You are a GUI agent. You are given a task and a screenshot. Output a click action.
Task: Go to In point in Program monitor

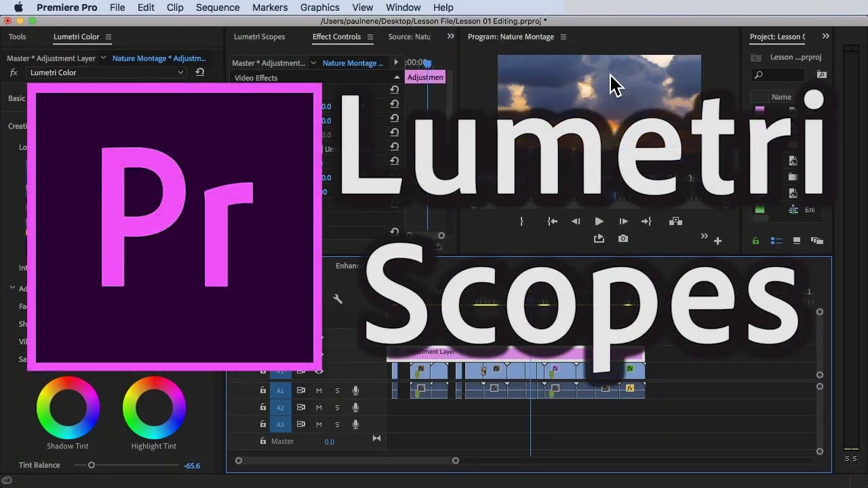click(553, 222)
